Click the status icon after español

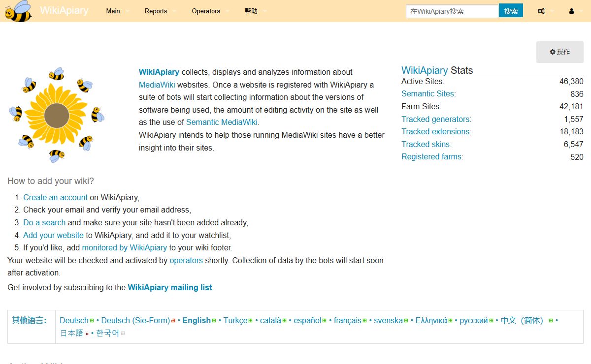coord(325,321)
